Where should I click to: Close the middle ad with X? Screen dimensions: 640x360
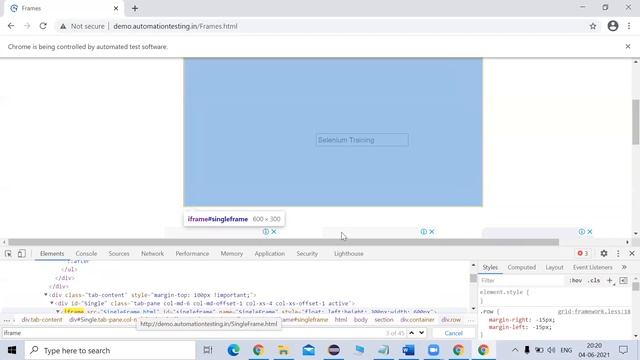432,231
